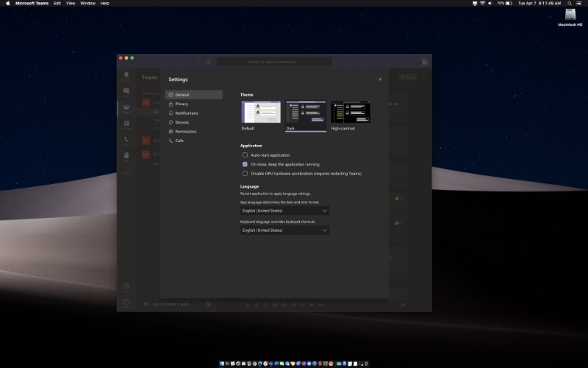588x368 pixels.
Task: Open the Privacy settings section
Action: point(182,104)
